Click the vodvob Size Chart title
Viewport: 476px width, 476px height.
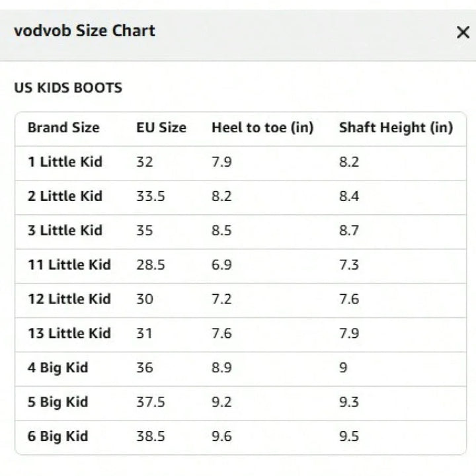[85, 30]
